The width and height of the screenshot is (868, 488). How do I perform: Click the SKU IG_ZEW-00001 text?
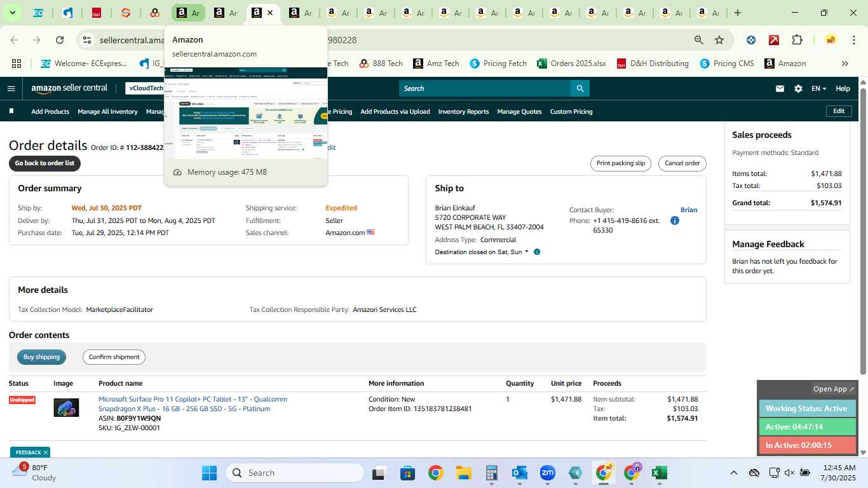point(129,428)
